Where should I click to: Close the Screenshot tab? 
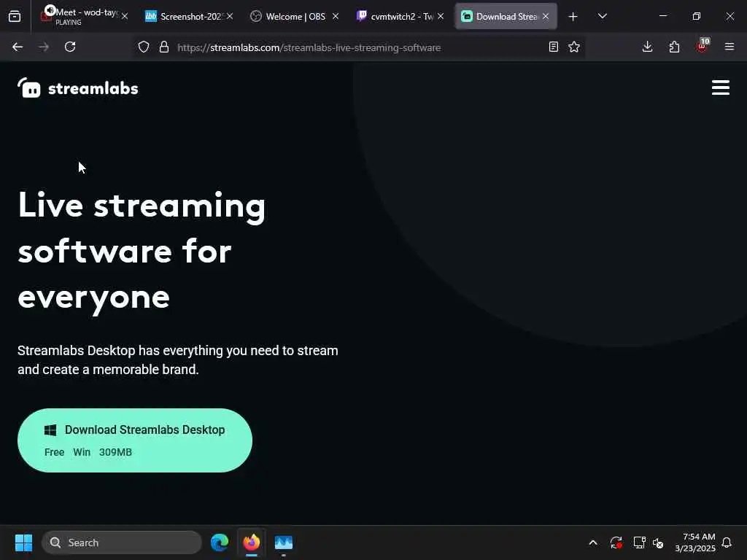pyautogui.click(x=230, y=16)
